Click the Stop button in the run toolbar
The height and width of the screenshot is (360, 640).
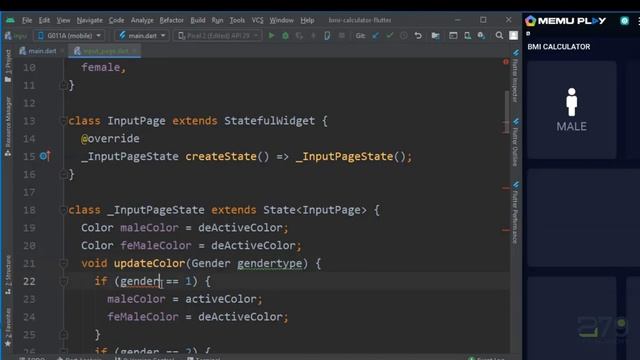[x=342, y=36]
